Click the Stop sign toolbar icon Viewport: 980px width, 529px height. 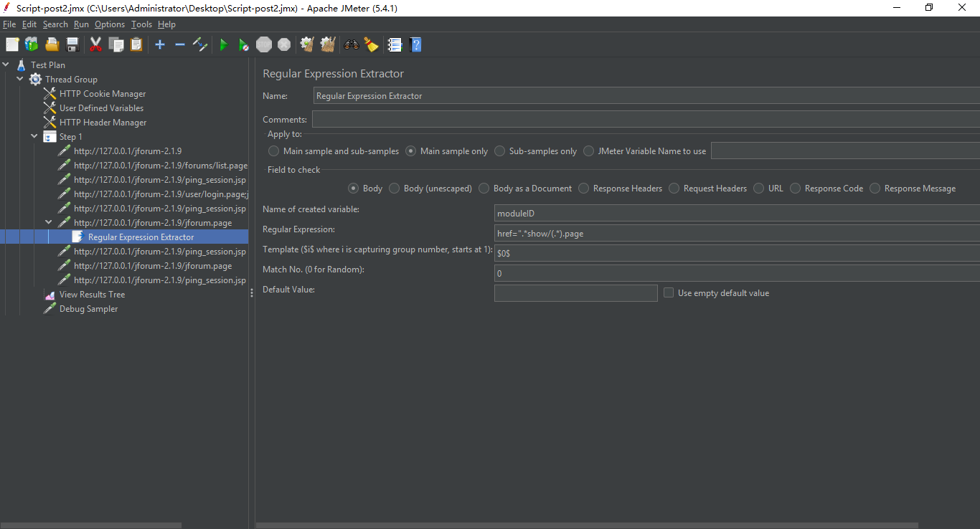264,44
